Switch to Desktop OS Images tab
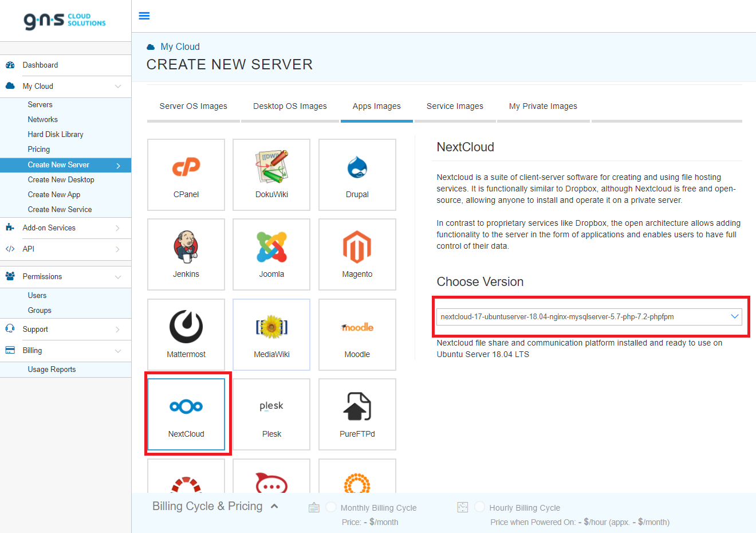Screen dimensions: 756x533 (290, 106)
